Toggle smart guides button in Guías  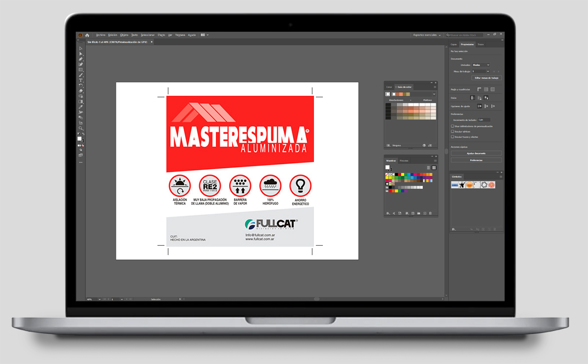(486, 98)
